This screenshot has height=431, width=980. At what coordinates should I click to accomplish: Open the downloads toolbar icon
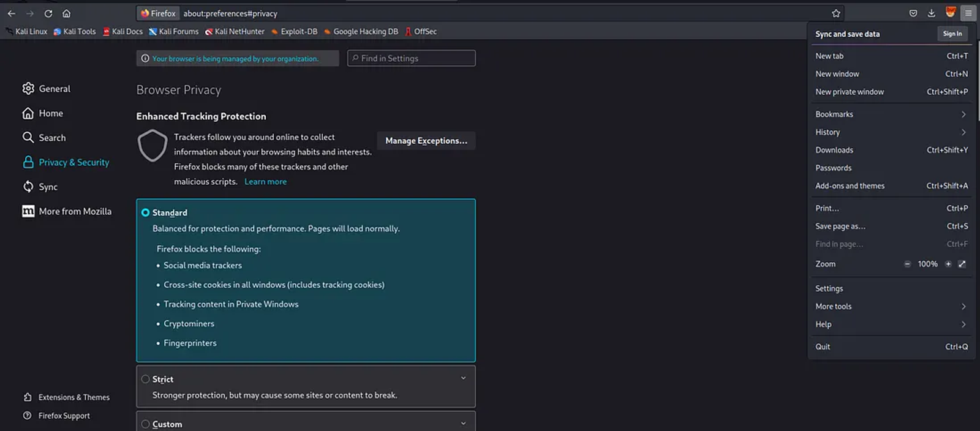click(932, 13)
